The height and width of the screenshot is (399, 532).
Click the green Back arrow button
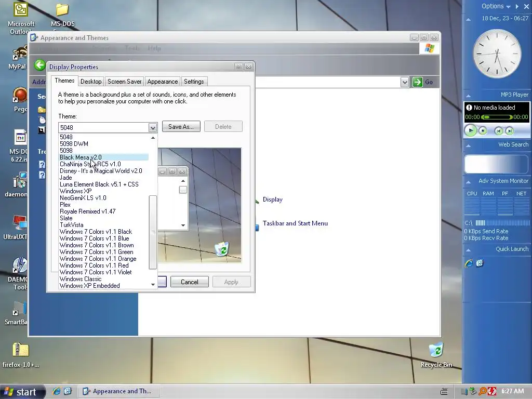click(39, 65)
